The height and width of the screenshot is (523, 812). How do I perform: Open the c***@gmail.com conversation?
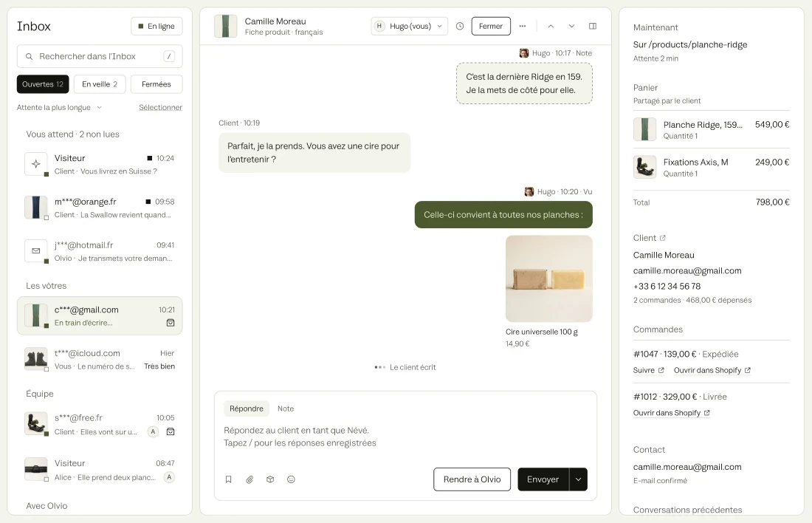100,315
